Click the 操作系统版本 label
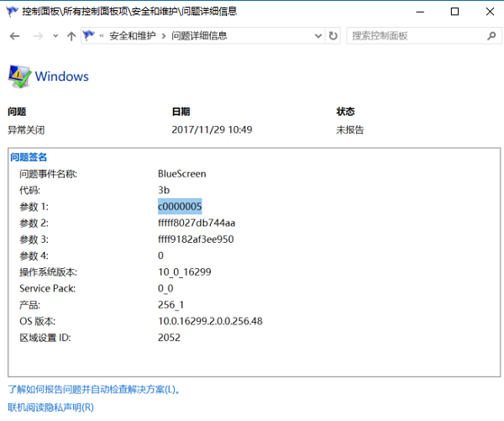This screenshot has height=421, width=504. [x=48, y=272]
